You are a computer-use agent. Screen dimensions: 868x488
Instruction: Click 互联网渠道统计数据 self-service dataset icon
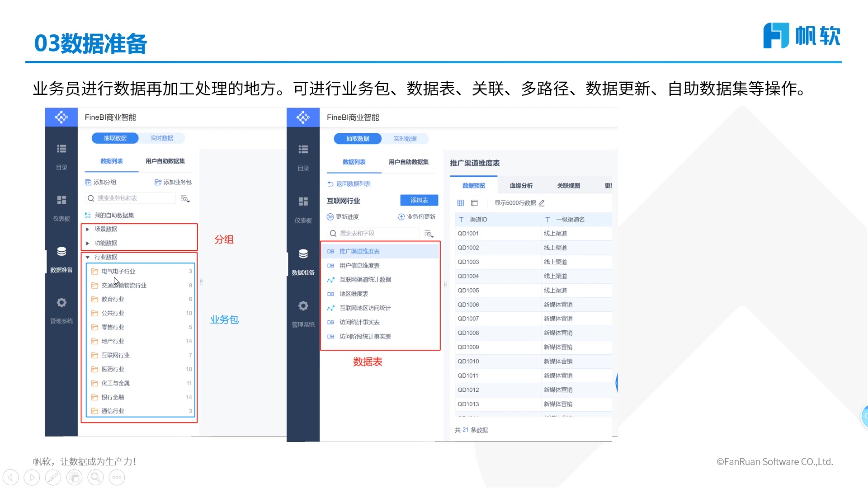tap(330, 280)
